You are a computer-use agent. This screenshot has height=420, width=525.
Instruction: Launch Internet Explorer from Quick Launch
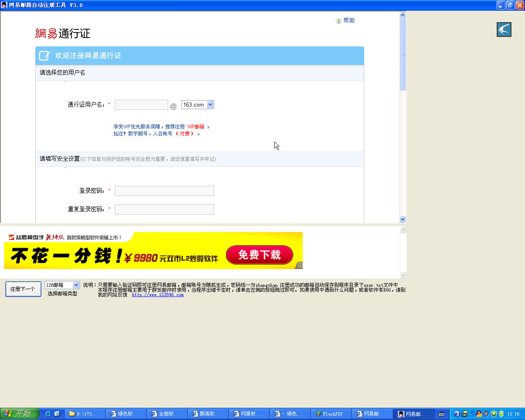[x=48, y=414]
